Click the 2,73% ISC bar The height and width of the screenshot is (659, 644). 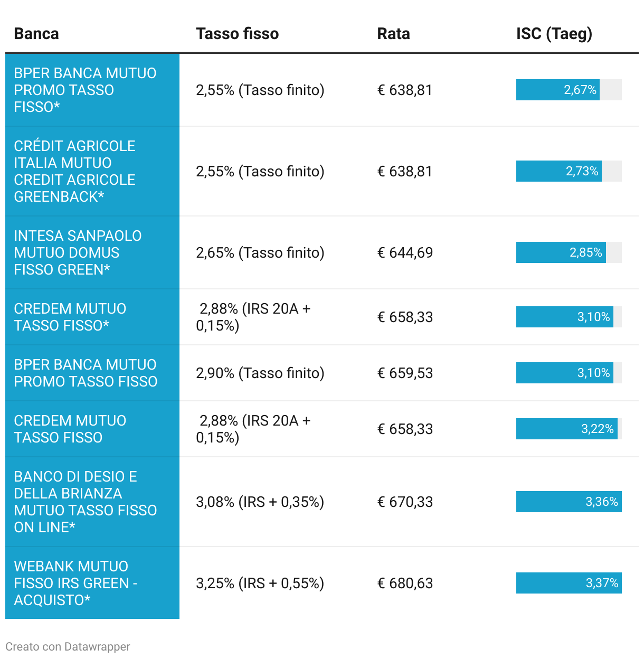tap(559, 171)
